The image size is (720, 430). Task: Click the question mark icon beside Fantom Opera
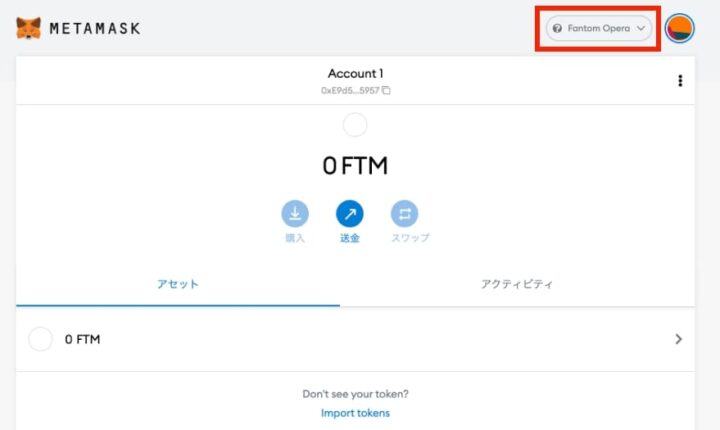pos(557,29)
